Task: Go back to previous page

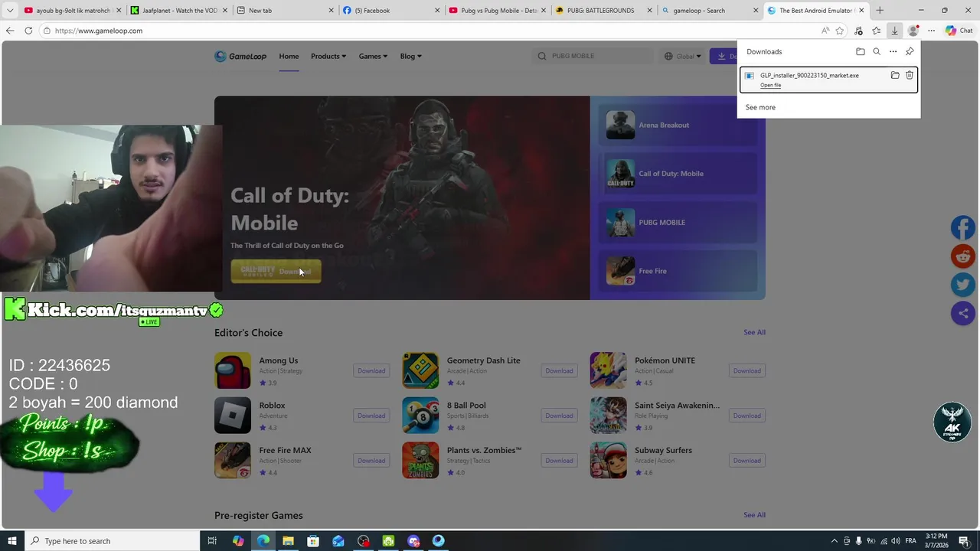Action: pos(10,31)
